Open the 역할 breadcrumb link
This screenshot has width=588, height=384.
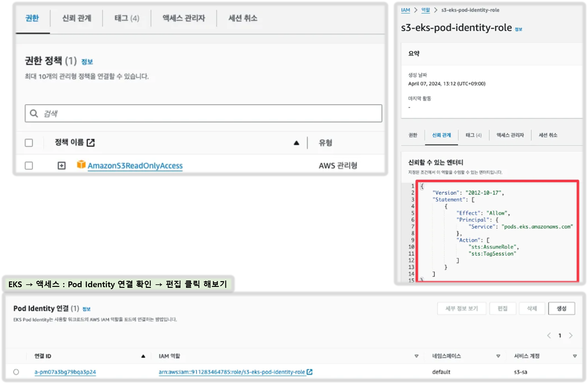[426, 10]
